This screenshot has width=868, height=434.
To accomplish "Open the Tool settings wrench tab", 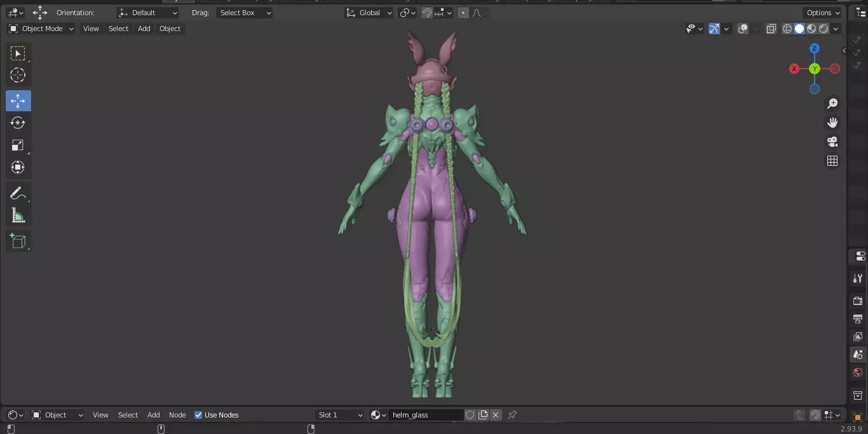I will point(858,278).
